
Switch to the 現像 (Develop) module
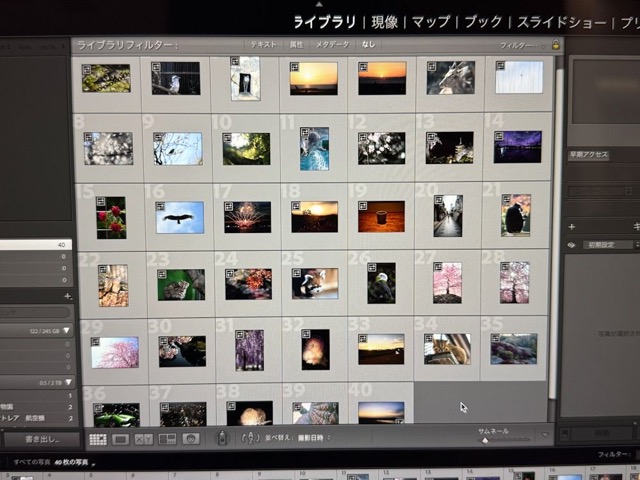pos(384,21)
